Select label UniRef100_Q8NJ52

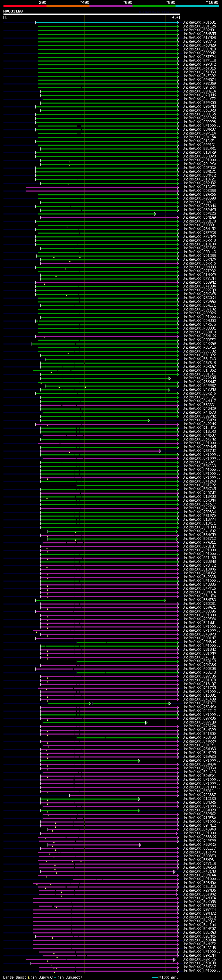(x=199, y=229)
